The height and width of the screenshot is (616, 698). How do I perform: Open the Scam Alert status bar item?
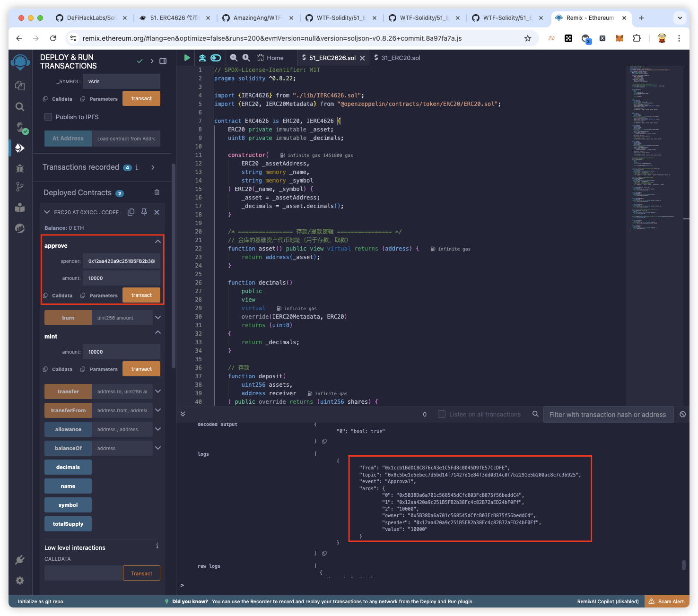pos(667,601)
